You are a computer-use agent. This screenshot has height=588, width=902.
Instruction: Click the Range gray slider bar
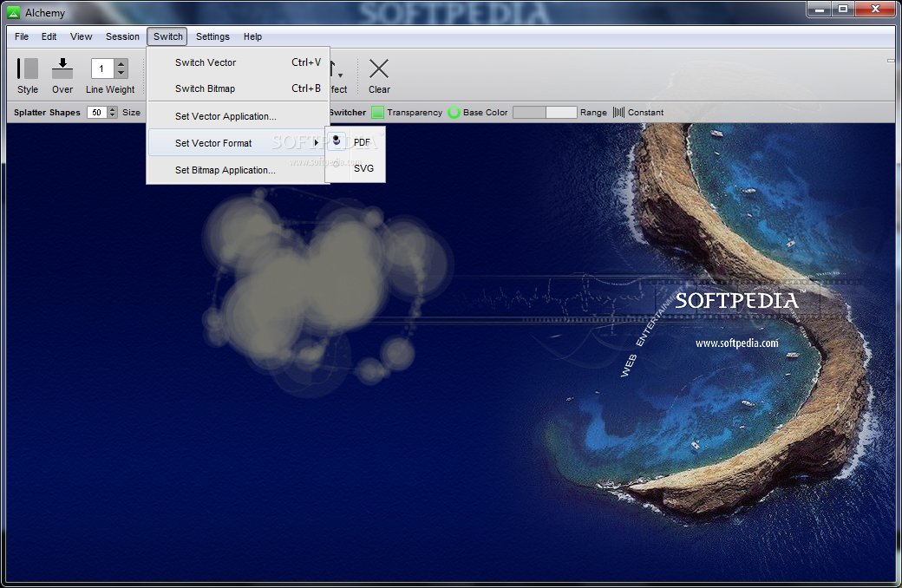pyautogui.click(x=544, y=112)
